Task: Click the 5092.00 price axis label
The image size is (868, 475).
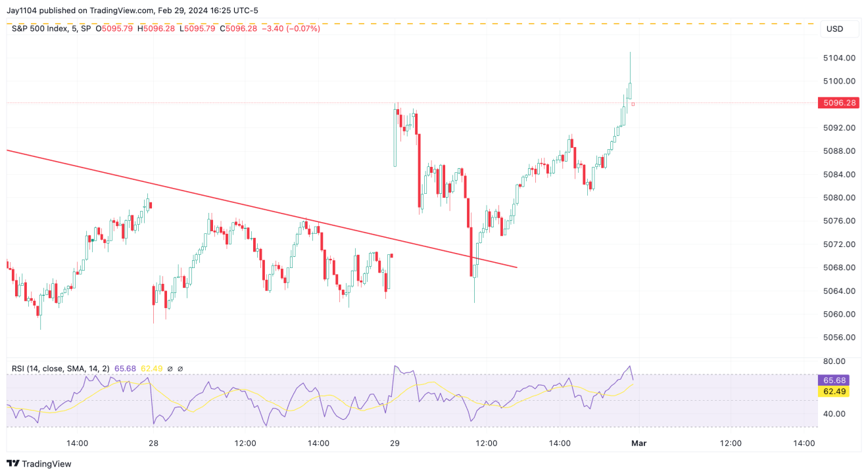Action: (839, 127)
